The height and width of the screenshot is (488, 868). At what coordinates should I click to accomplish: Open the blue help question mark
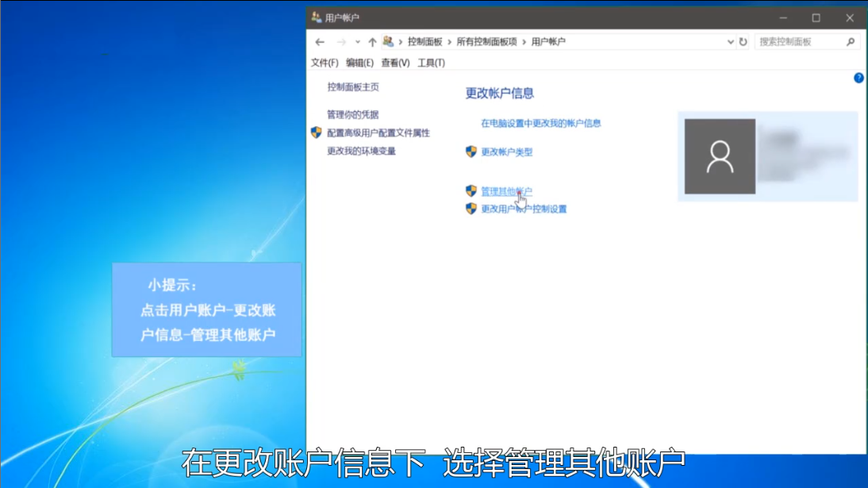[858, 78]
